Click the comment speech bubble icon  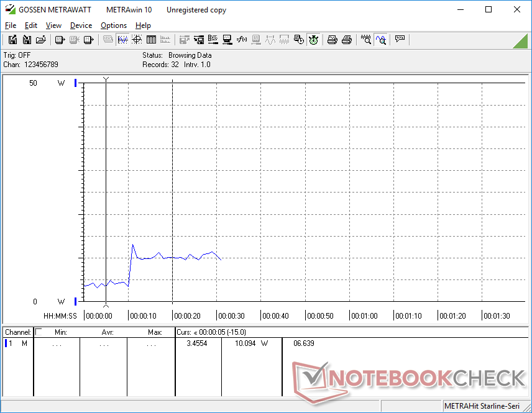point(400,40)
